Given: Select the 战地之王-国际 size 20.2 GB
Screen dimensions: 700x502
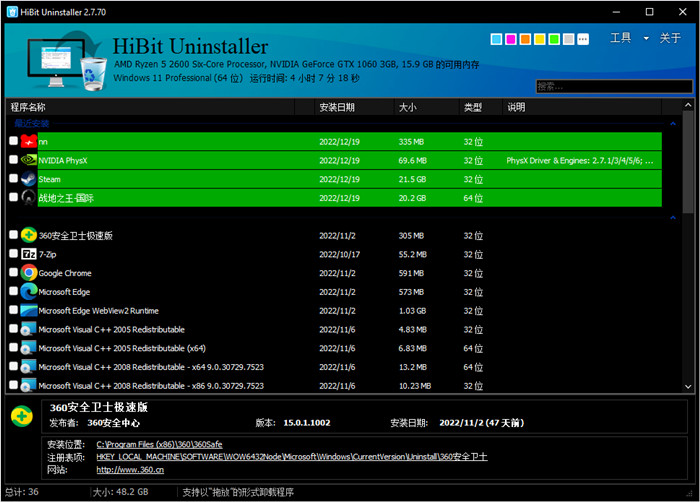Looking at the screenshot, I should (412, 198).
